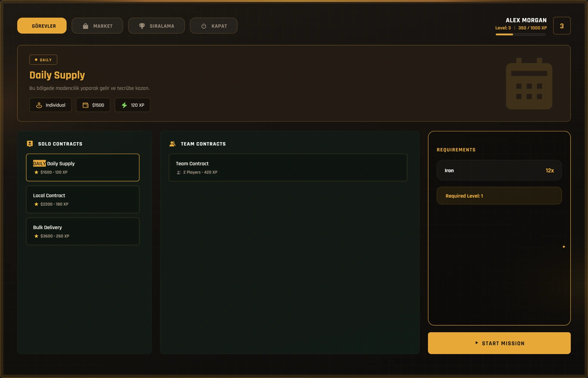The width and height of the screenshot is (588, 378).
Task: Select the Bulk Delivery contract card
Action: click(83, 231)
